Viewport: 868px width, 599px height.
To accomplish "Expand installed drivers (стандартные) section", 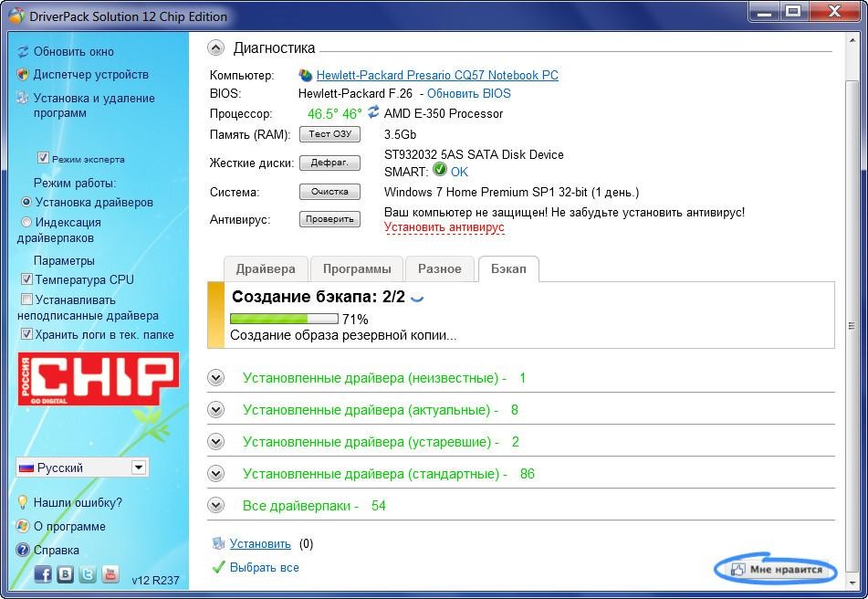I will tap(216, 474).
